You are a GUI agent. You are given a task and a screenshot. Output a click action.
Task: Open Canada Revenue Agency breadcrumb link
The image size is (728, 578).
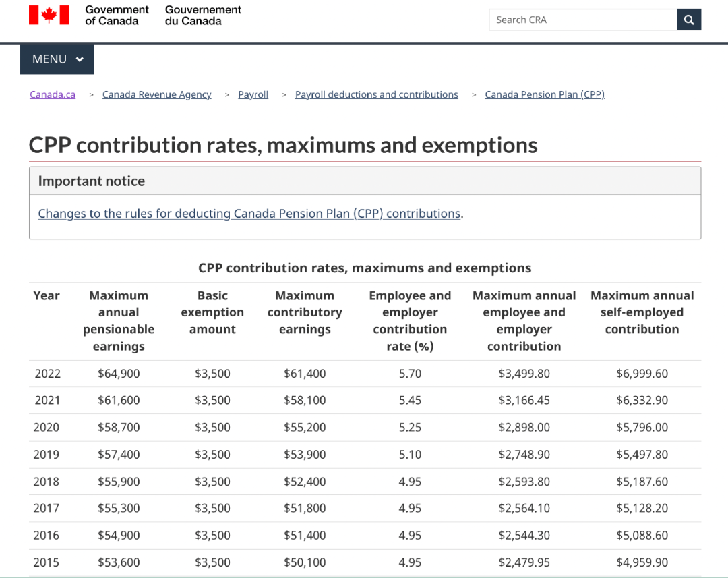(x=156, y=94)
